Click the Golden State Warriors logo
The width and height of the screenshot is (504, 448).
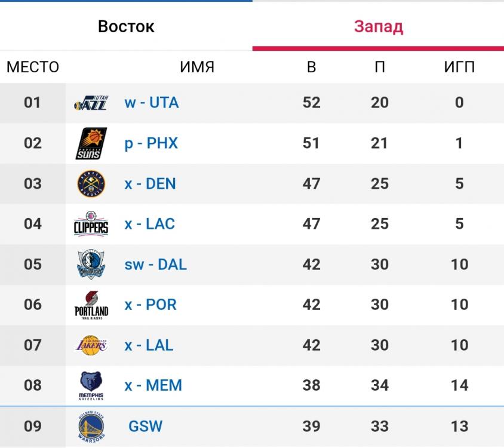point(91,427)
